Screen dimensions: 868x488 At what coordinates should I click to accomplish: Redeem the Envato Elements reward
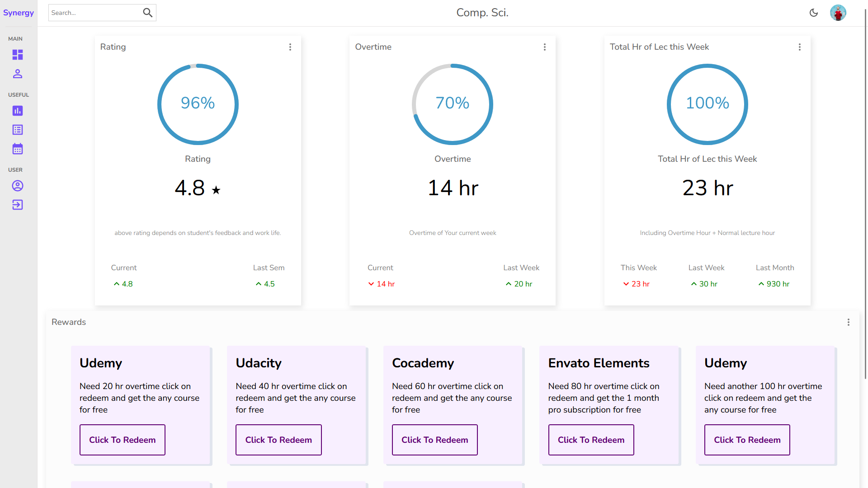[x=591, y=440]
